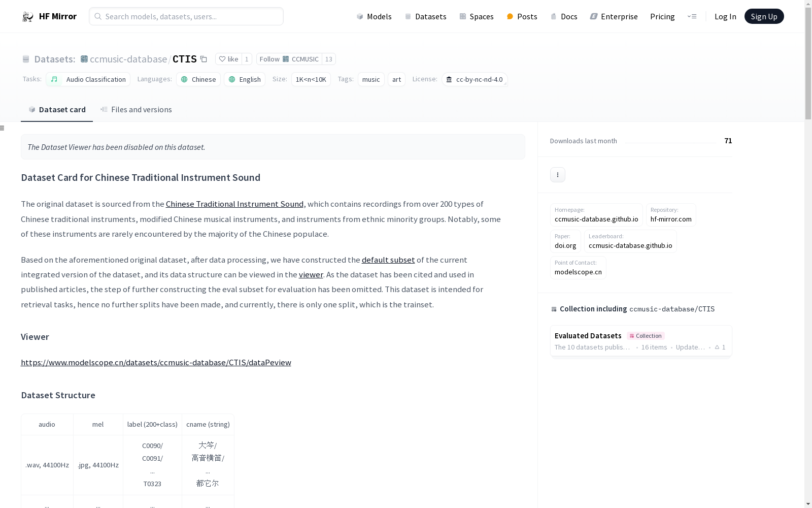Select the 1K<n<10K size tag
This screenshot has width=812, height=508.
click(x=311, y=79)
